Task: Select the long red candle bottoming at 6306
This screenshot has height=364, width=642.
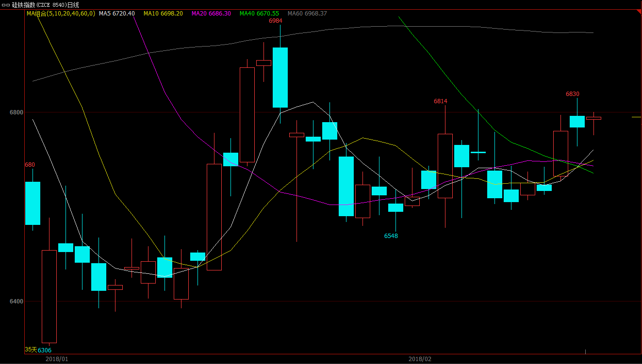Action: tap(49, 297)
